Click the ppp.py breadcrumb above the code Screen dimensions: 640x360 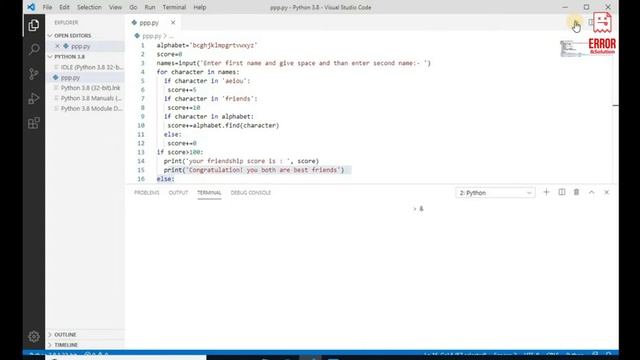tap(151, 36)
